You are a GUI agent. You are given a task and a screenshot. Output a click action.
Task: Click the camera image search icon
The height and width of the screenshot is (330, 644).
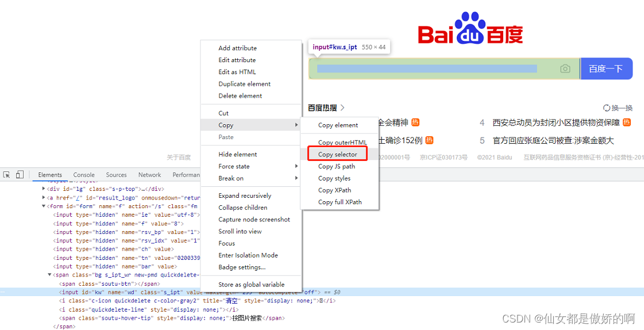pyautogui.click(x=565, y=68)
